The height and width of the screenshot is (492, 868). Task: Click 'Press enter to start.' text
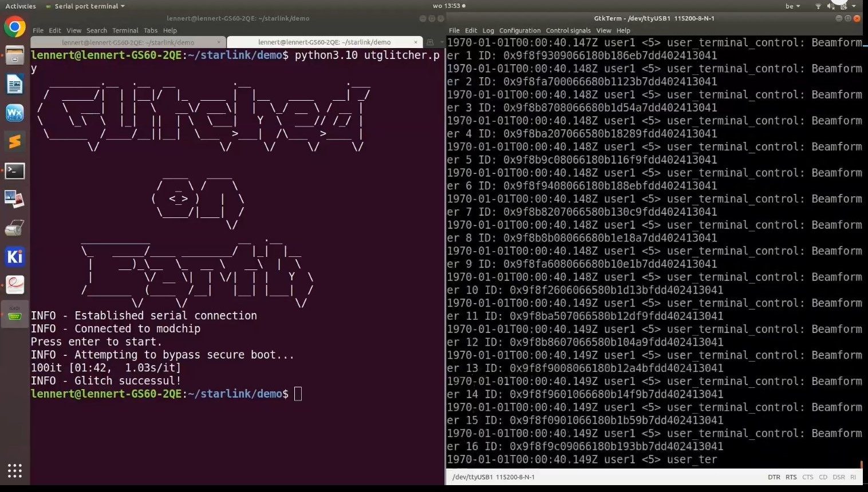97,342
